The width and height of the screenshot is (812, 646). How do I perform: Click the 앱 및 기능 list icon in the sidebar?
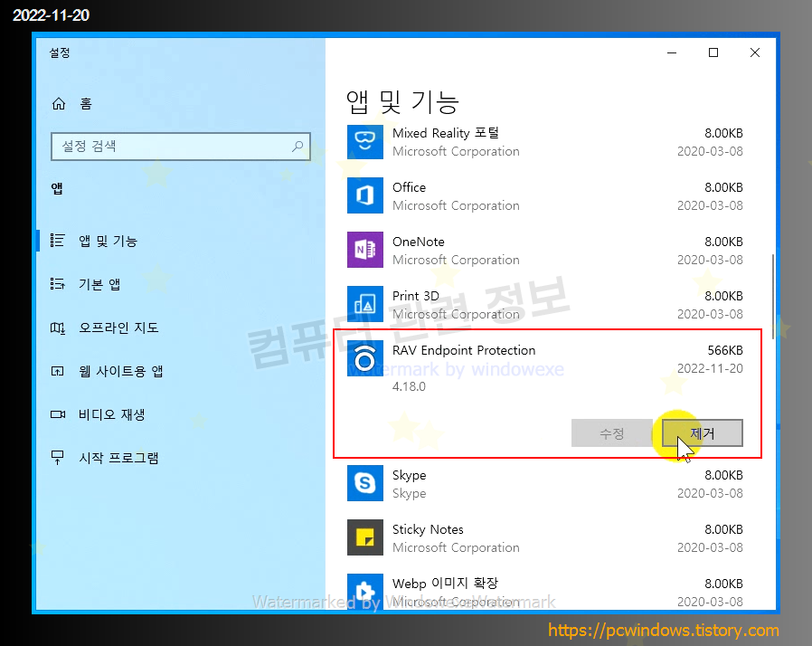click(58, 241)
